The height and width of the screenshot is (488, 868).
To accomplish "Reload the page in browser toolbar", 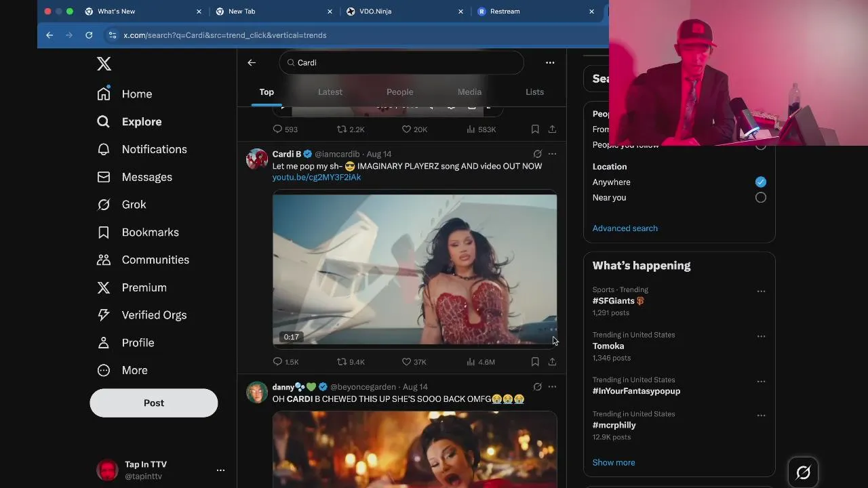I will click(x=89, y=35).
